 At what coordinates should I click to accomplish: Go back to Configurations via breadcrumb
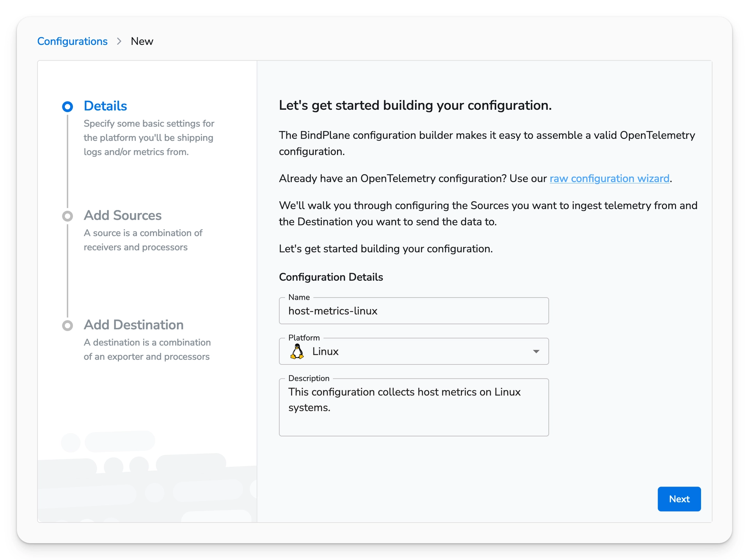click(72, 41)
